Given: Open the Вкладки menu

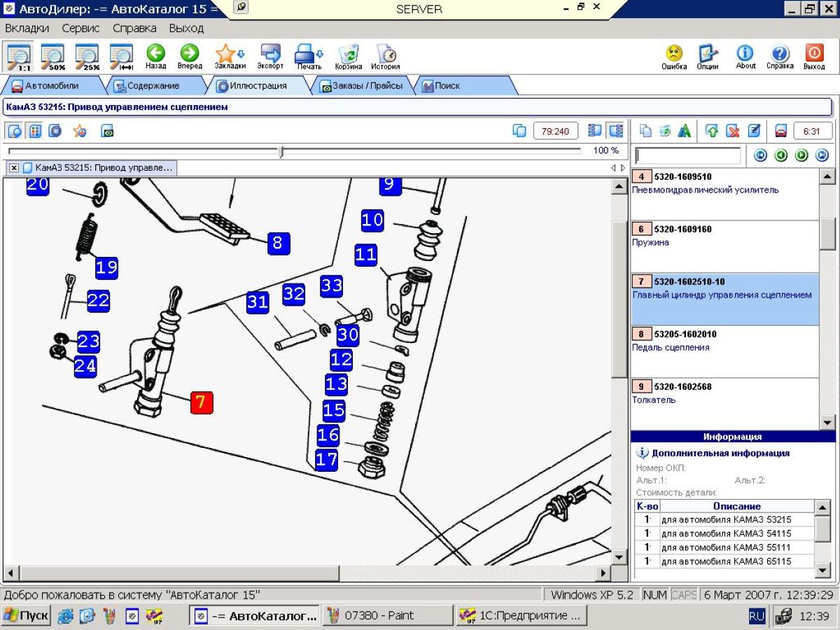Looking at the screenshot, I should click(27, 29).
